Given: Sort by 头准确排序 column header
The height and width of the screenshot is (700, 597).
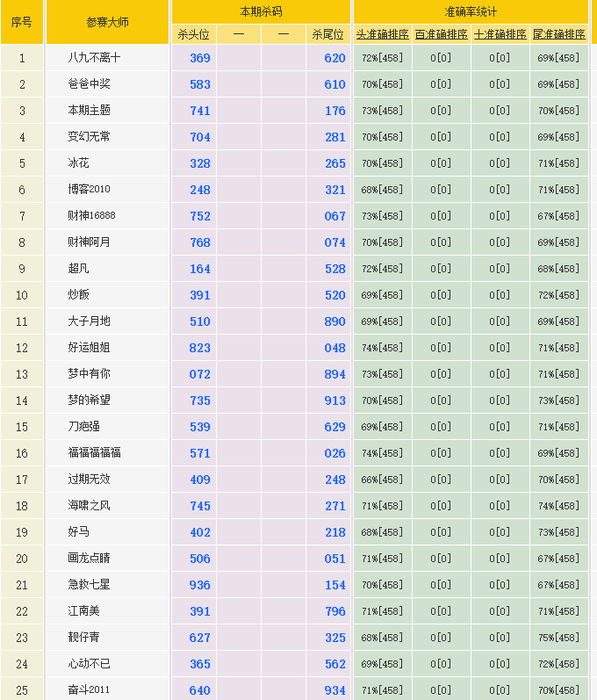Looking at the screenshot, I should [382, 34].
